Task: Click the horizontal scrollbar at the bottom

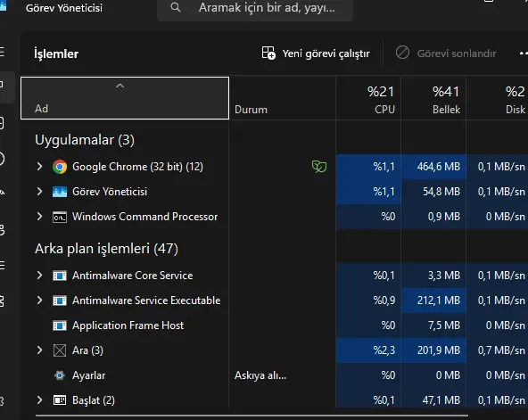Action: 252,416
